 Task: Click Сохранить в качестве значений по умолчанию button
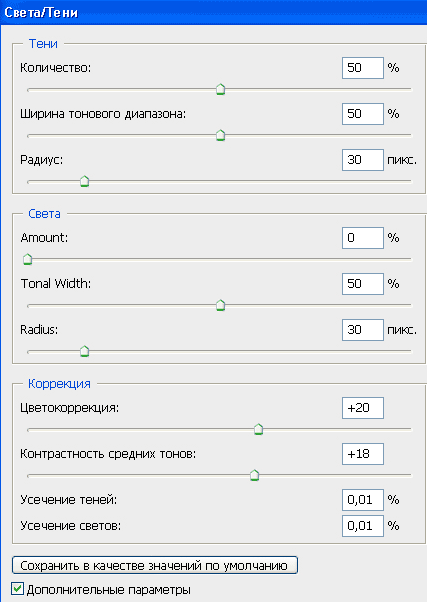pyautogui.click(x=155, y=566)
